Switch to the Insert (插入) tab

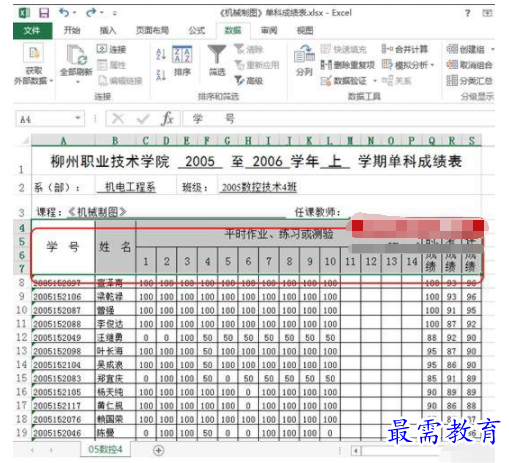click(108, 31)
